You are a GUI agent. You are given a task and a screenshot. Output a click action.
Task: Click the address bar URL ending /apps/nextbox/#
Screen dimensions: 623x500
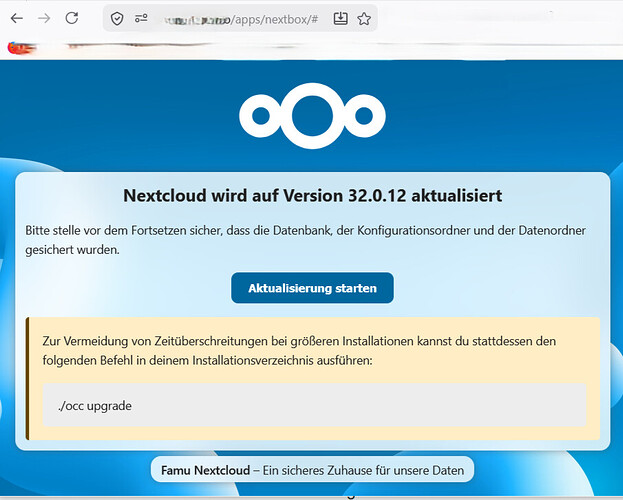point(241,19)
